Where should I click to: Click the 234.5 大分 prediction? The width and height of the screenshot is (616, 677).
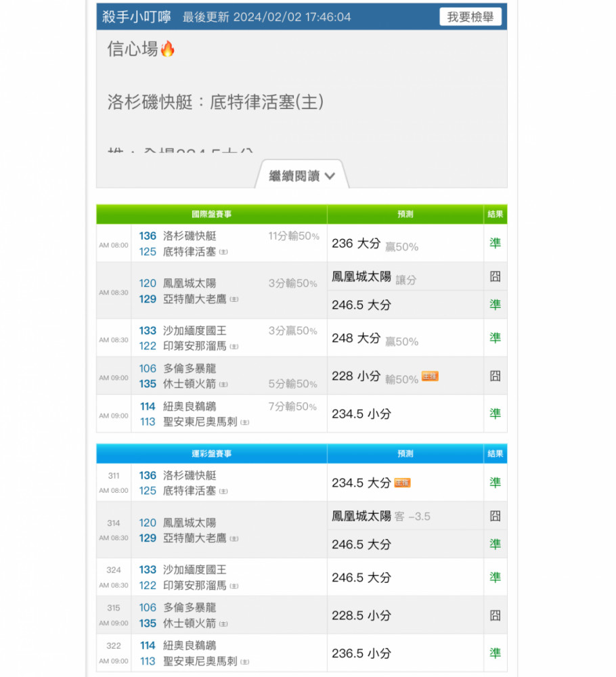tap(361, 483)
